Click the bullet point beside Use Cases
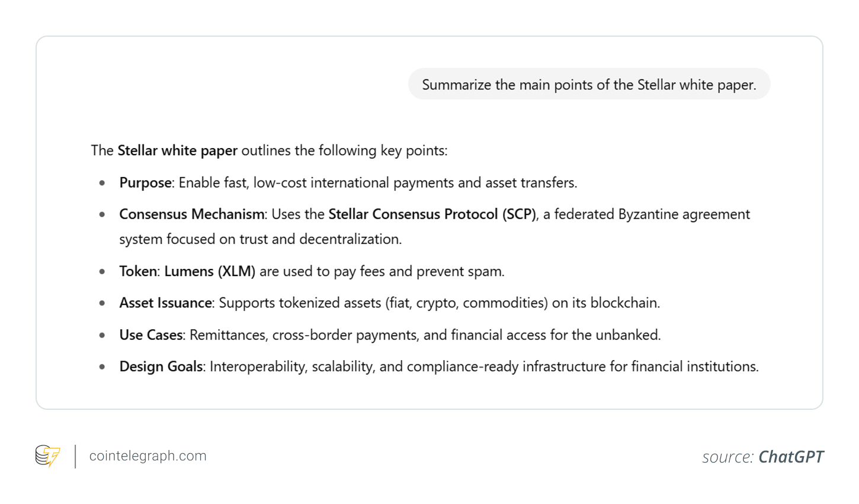Screen dimensions: 859x504 pos(102,335)
